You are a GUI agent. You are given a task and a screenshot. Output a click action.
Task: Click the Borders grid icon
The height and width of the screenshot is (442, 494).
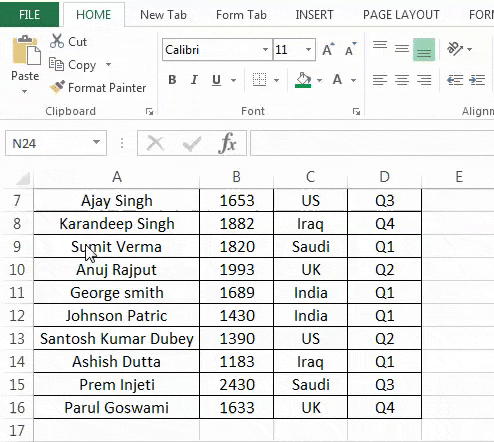259,80
